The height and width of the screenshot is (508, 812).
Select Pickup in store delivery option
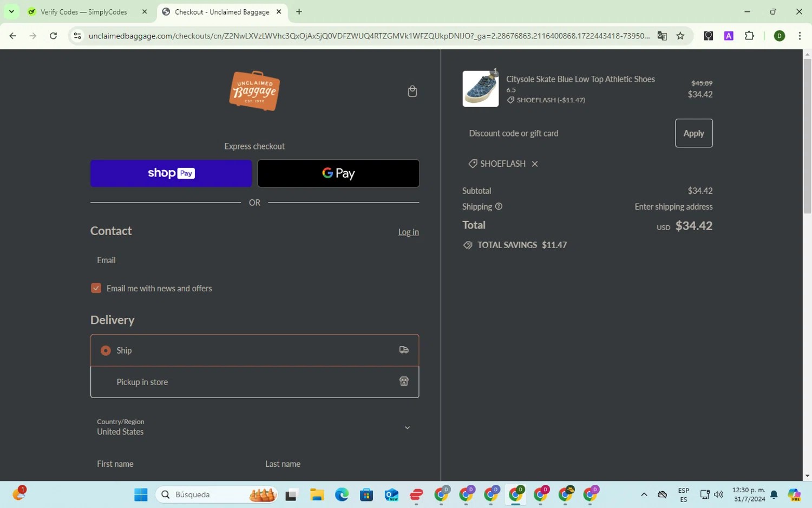254,382
